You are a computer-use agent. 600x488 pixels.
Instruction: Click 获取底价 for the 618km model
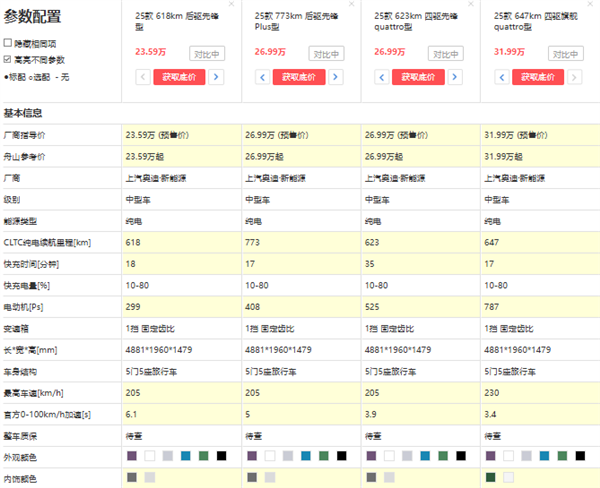tap(180, 77)
